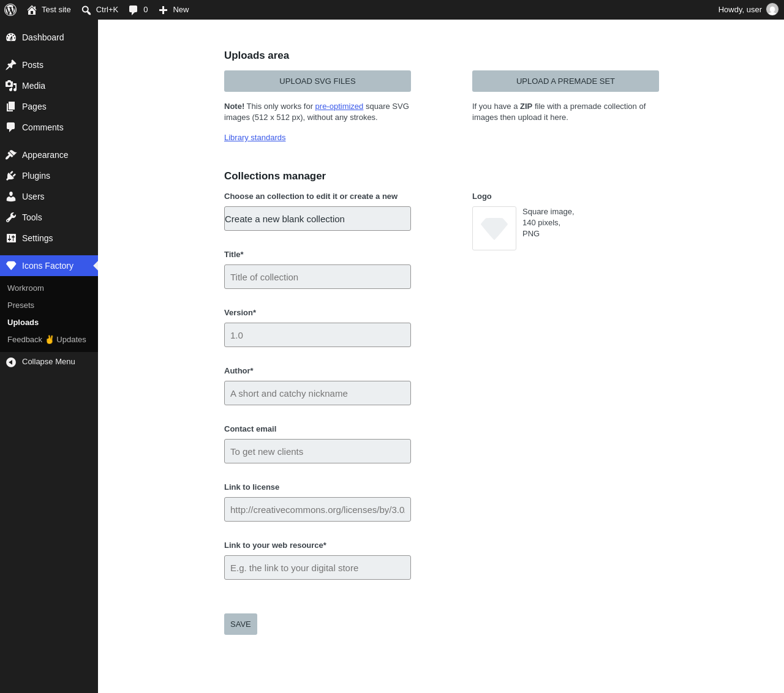This screenshot has height=693, width=784.
Task: Click the Upload a Premade Set button
Action: pyautogui.click(x=565, y=81)
